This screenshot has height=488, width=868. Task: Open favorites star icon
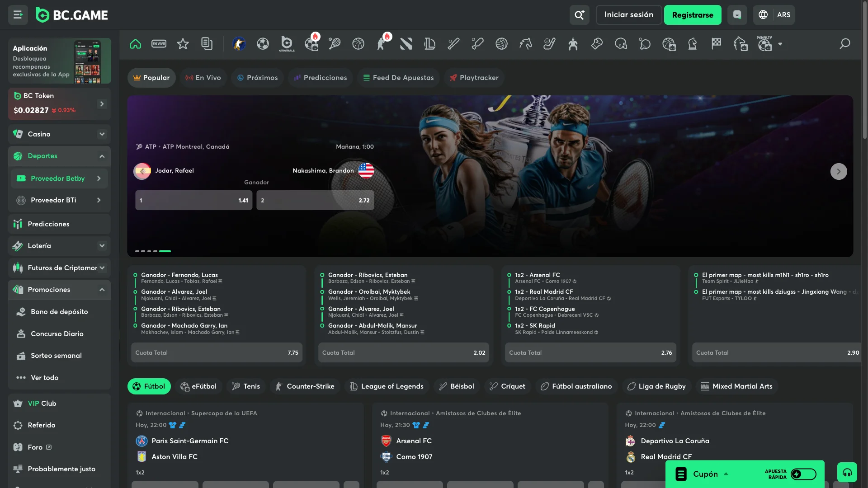183,44
